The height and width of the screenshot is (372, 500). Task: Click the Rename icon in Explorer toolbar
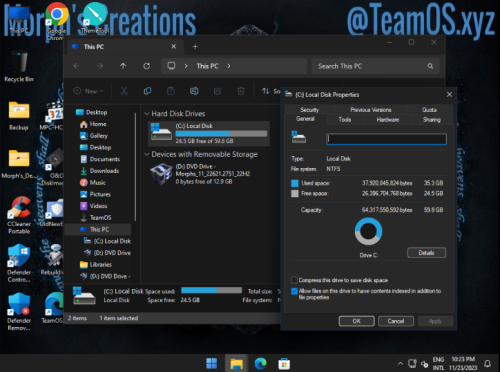[194, 91]
